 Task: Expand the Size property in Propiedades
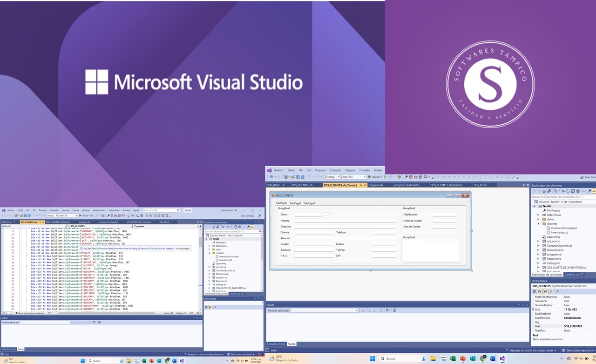coord(533,310)
